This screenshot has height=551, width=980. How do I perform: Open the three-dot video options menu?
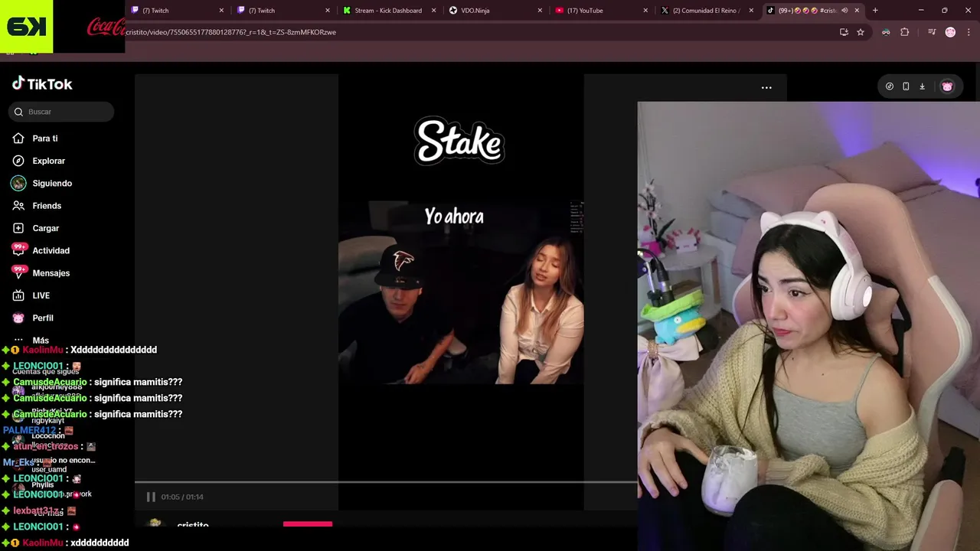[x=766, y=87]
